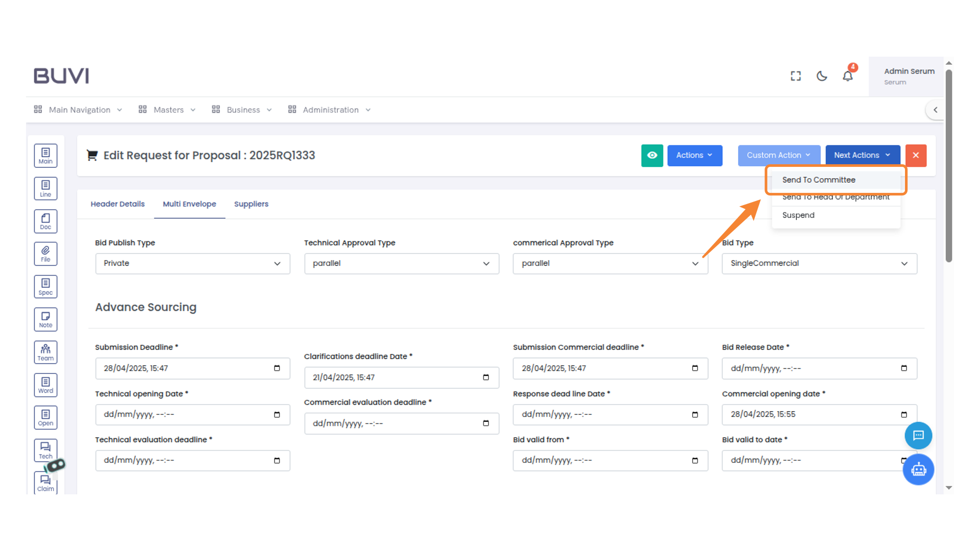
Task: Click the File attachment sidebar icon
Action: pyautogui.click(x=45, y=254)
